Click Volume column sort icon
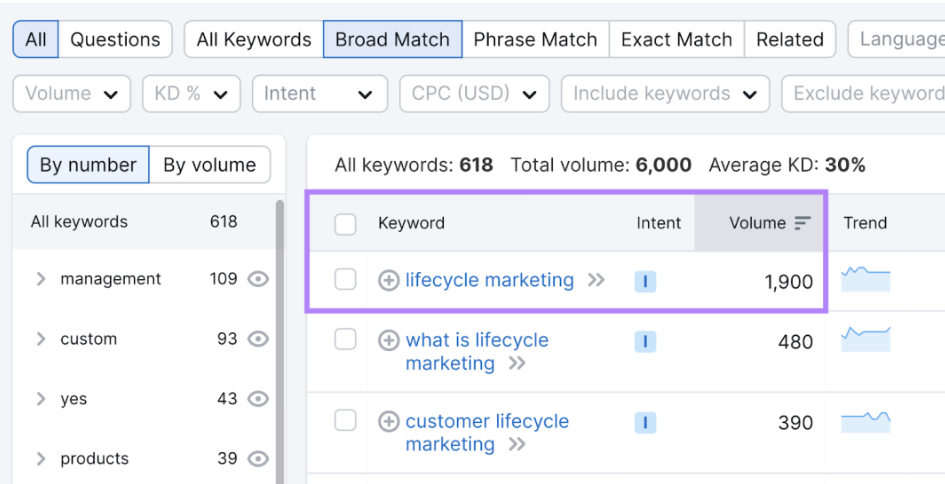 click(802, 223)
